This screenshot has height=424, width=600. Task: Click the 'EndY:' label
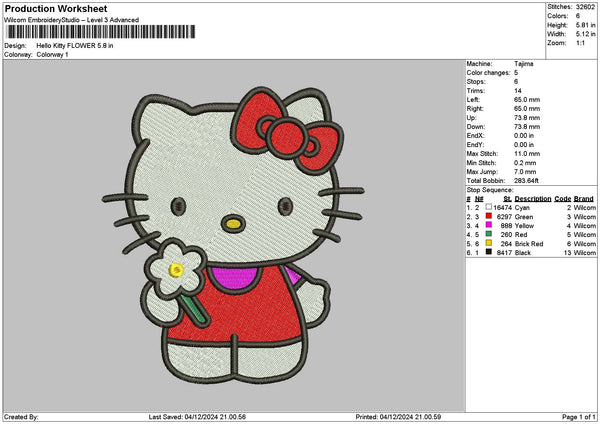(x=475, y=145)
